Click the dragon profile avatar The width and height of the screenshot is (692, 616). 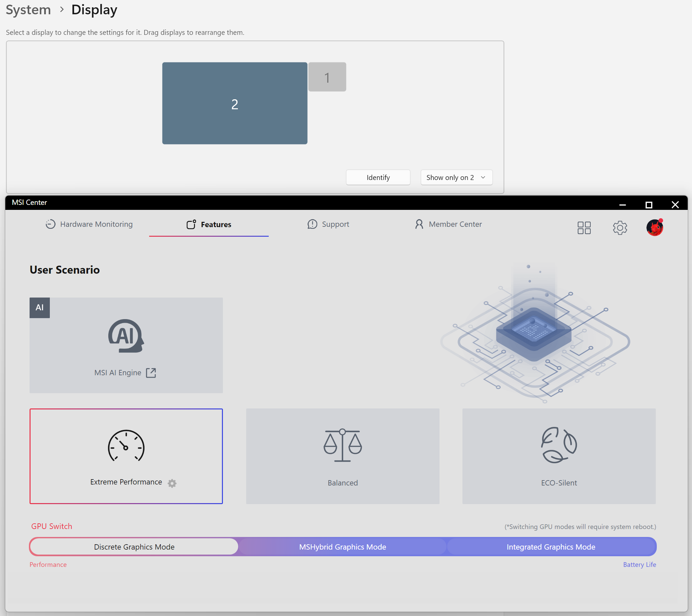pyautogui.click(x=655, y=227)
